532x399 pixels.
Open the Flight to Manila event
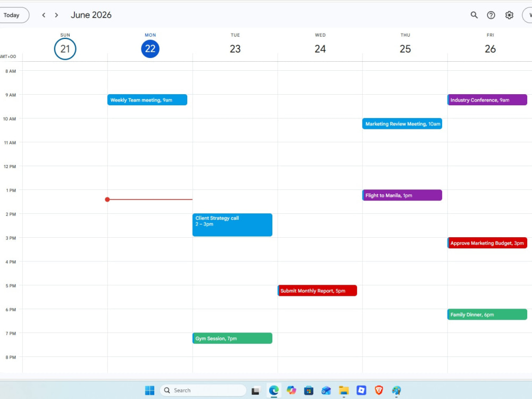coord(402,195)
